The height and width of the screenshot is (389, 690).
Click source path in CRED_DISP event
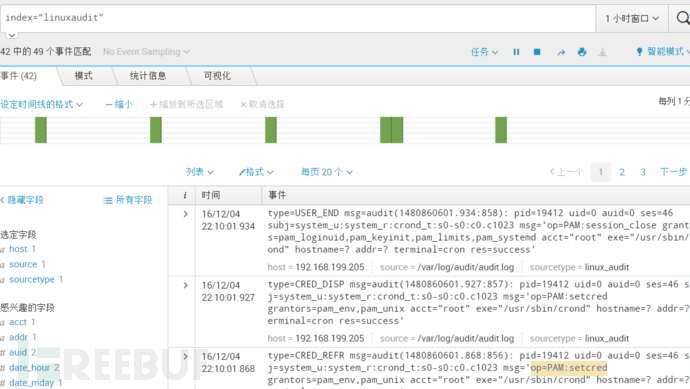coord(466,338)
